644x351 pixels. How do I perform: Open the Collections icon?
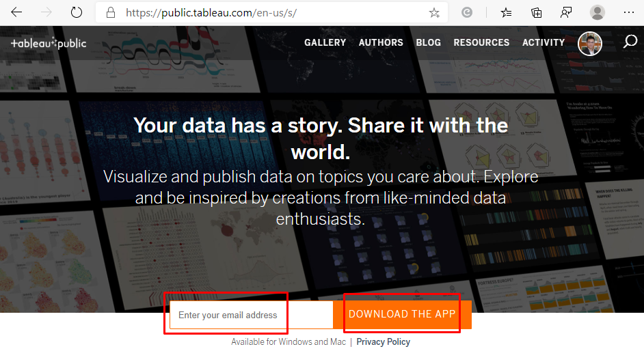[536, 13]
